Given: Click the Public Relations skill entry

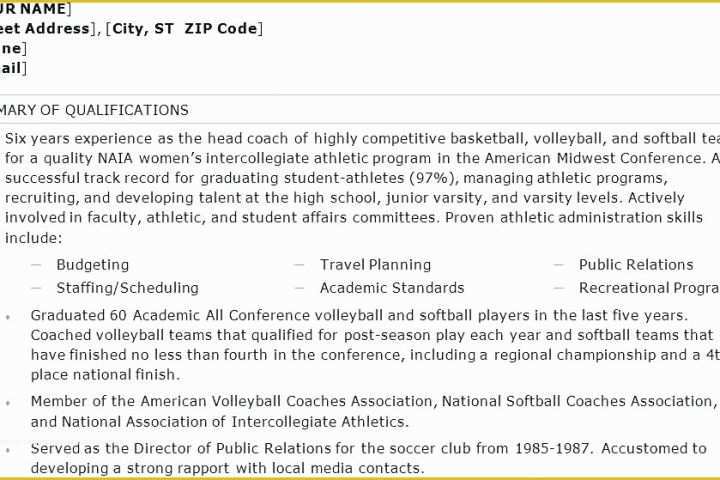Looking at the screenshot, I should tap(636, 265).
